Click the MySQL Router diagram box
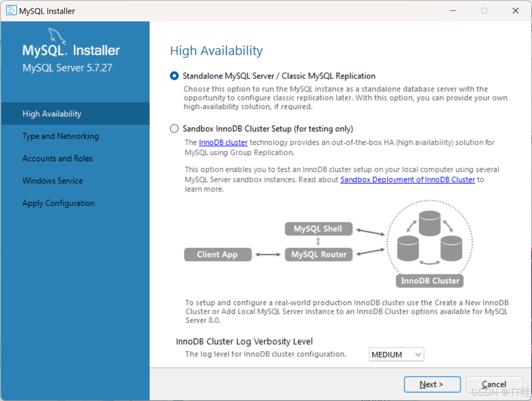Image resolution: width=532 pixels, height=401 pixels. [x=319, y=255]
